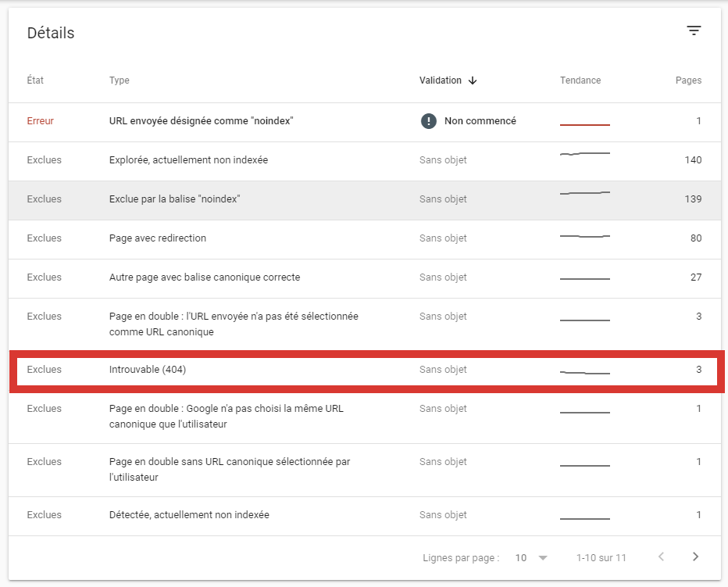
Task: Click trend sparkline of Page avec redirection
Action: click(x=584, y=236)
